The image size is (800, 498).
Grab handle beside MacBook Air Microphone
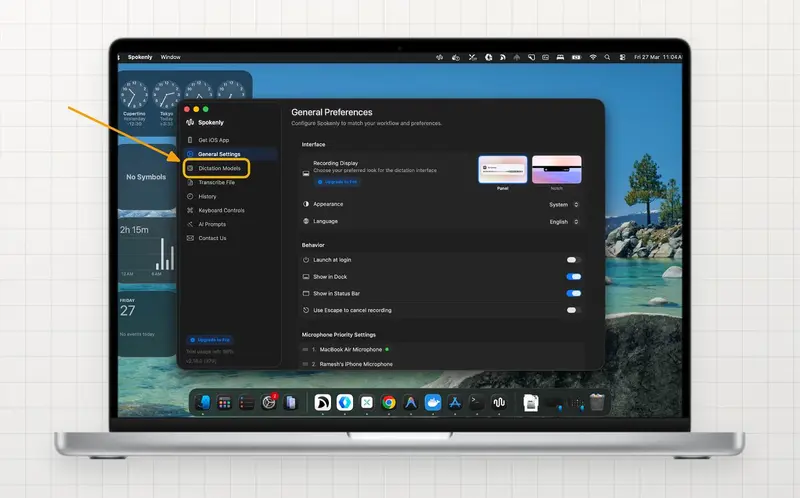305,350
